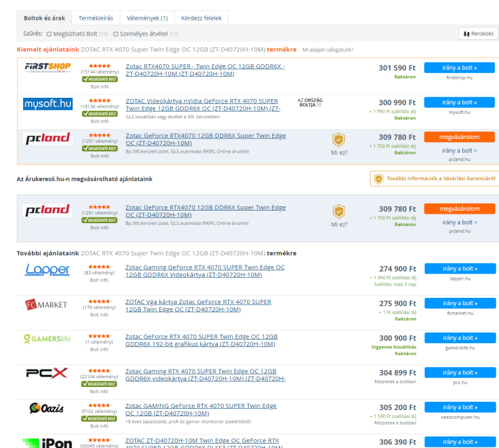499x448 pixels.
Task: Click 'irány a bolt' button for firstshop.hu
Action: (x=459, y=68)
